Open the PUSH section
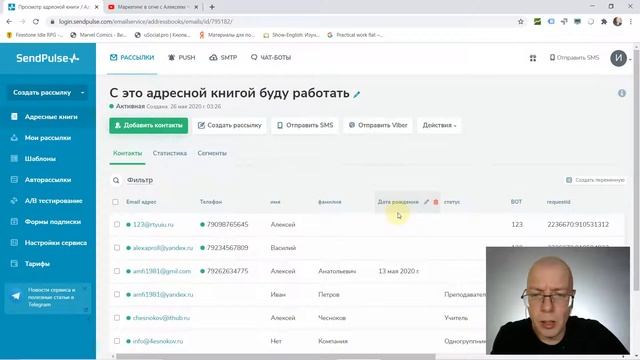 pyautogui.click(x=182, y=58)
